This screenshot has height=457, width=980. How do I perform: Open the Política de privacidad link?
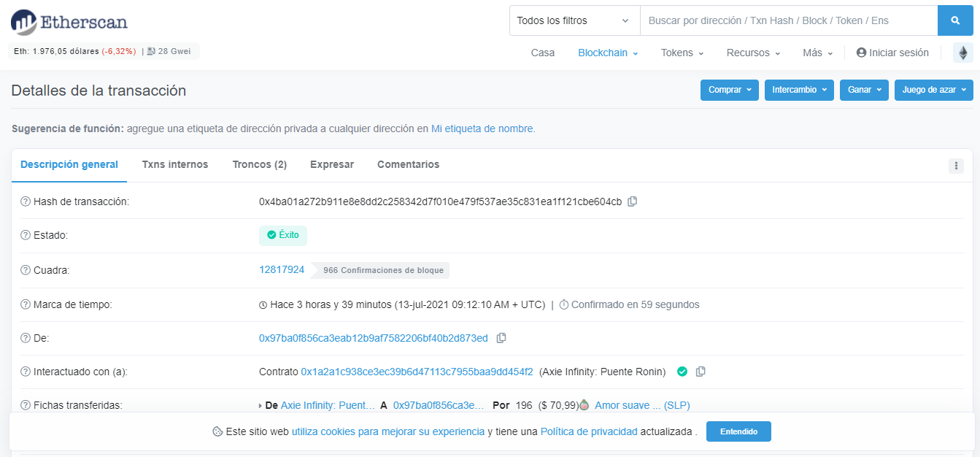click(x=589, y=431)
